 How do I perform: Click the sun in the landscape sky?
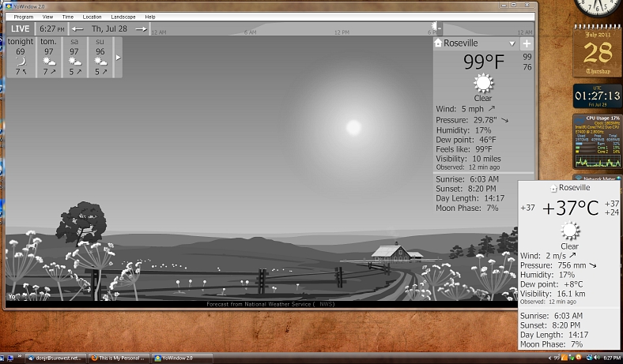(353, 127)
